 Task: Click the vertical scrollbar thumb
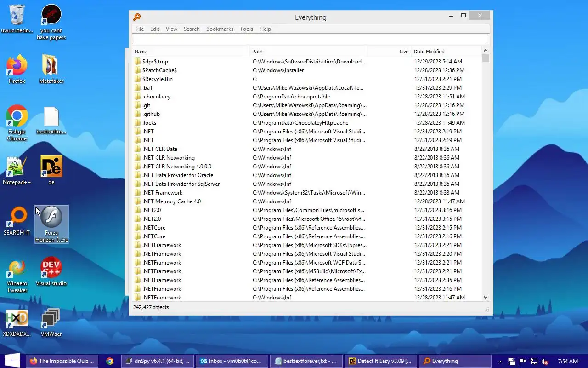tap(486, 58)
